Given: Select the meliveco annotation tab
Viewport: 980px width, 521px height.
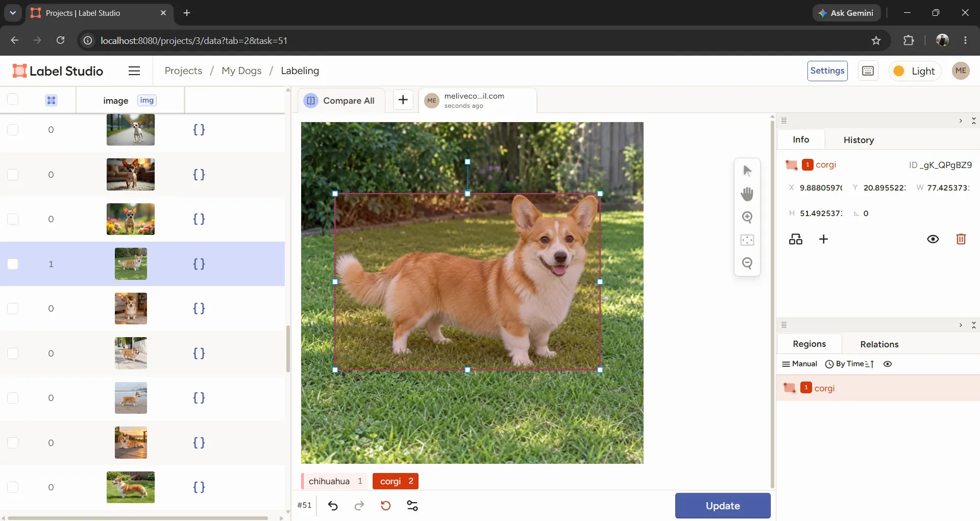Looking at the screenshot, I should click(477, 100).
